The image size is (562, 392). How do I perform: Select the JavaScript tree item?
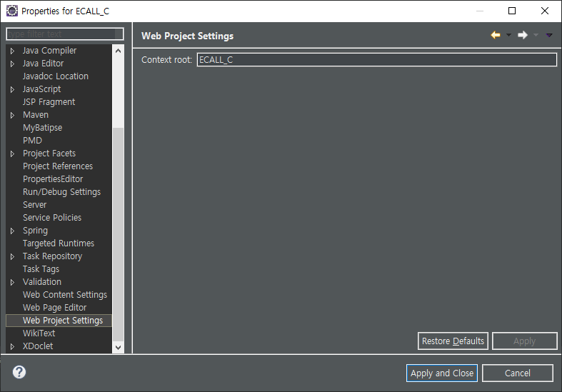(x=41, y=89)
